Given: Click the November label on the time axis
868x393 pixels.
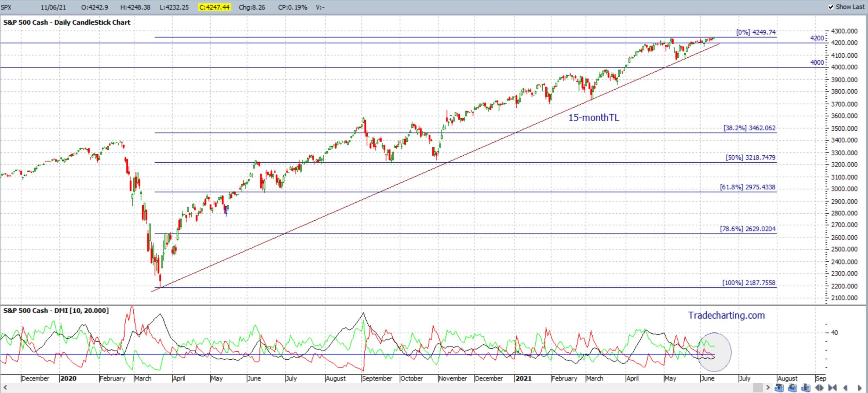Looking at the screenshot, I should click(x=452, y=378).
